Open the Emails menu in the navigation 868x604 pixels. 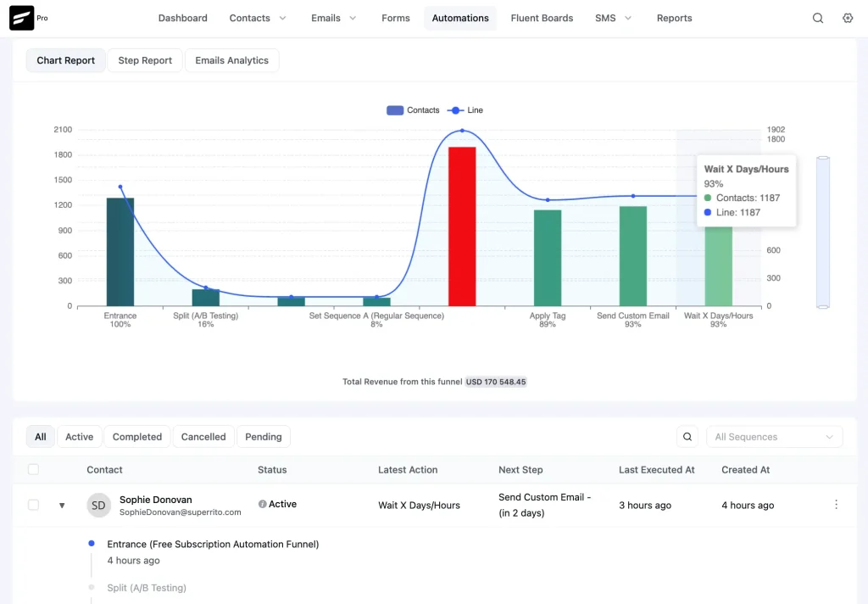(x=333, y=18)
